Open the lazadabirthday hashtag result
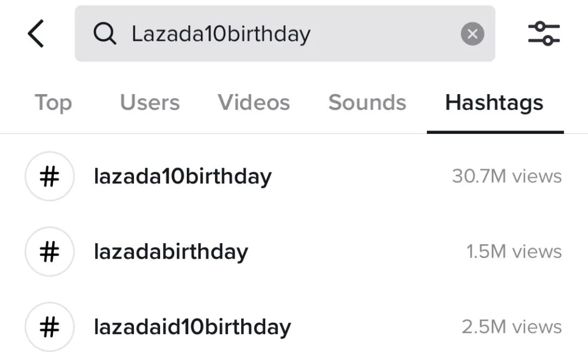Screen dimensions: 588x364 [171, 251]
